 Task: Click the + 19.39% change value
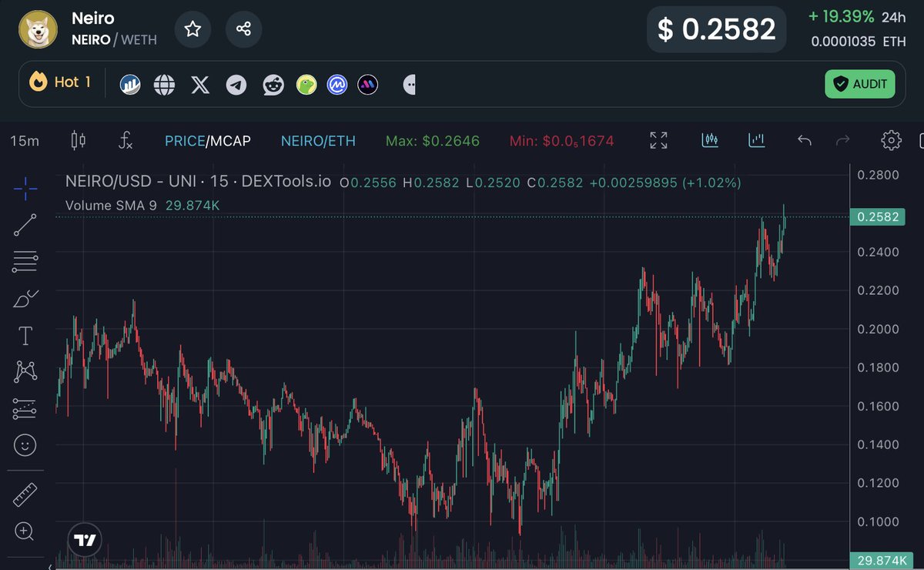[841, 16]
